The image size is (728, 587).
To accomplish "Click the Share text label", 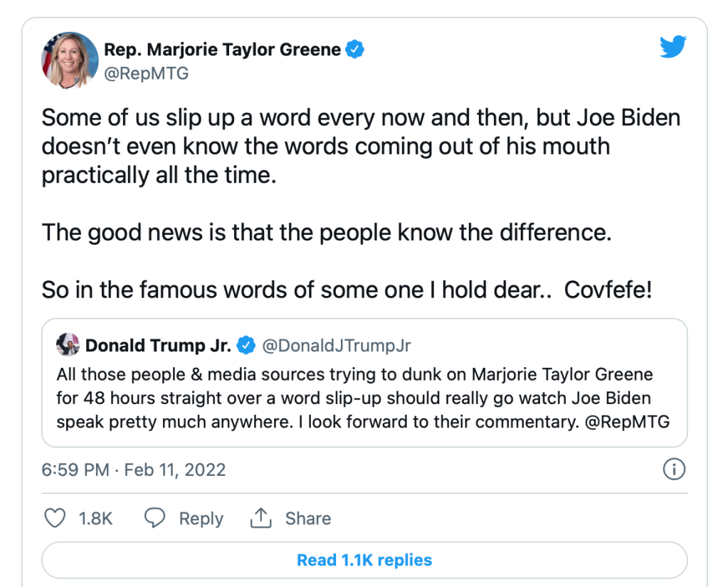I will 307,519.
